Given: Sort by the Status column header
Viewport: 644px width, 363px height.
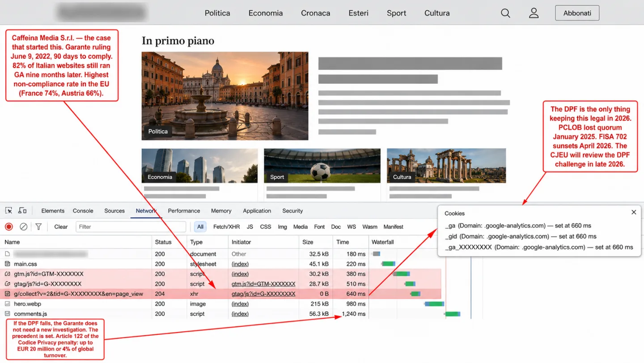Looking at the screenshot, I should point(163,242).
